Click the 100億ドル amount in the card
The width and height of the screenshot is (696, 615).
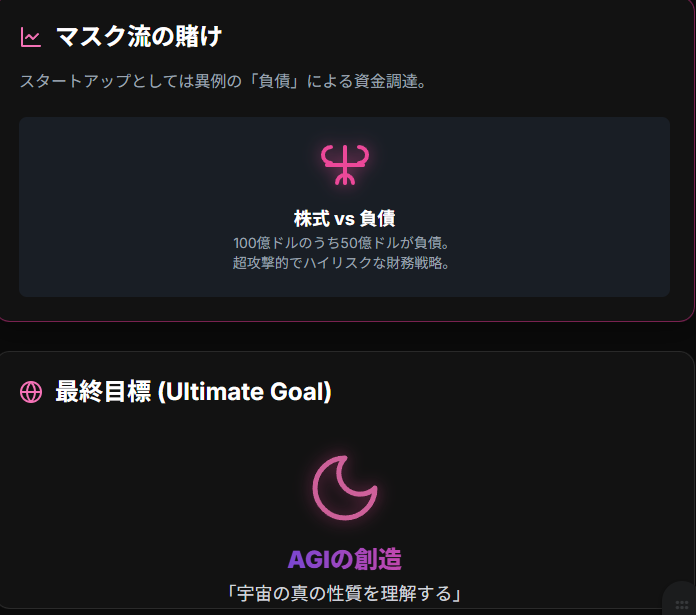coord(261,243)
